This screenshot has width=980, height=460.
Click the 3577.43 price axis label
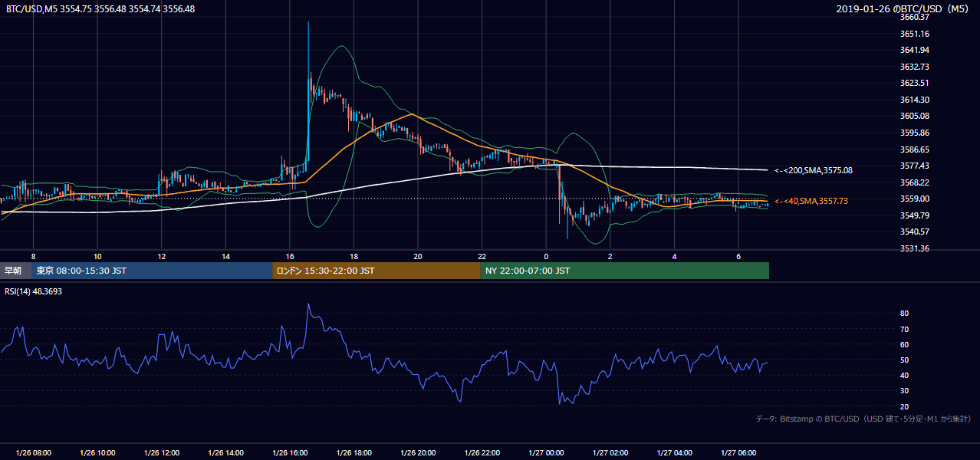915,166
